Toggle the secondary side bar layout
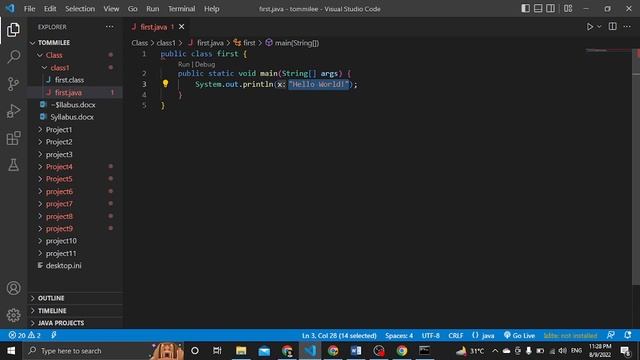Screen dimensions: 640x360 click(550, 9)
